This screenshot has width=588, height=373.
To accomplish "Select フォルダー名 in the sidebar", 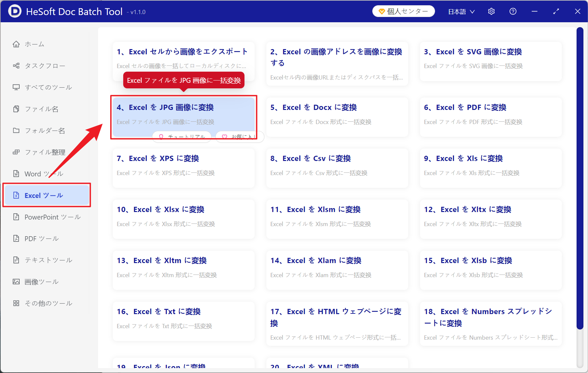I will 47,131.
